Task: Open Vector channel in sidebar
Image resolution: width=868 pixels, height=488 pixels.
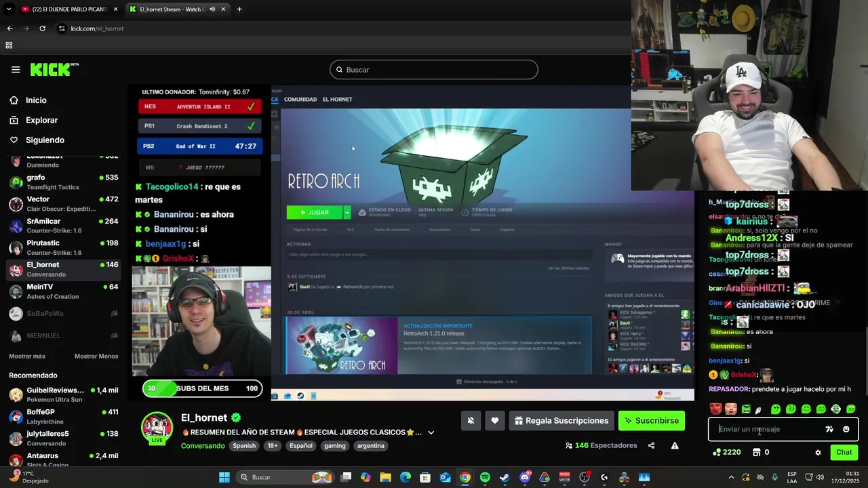Action: click(x=64, y=203)
